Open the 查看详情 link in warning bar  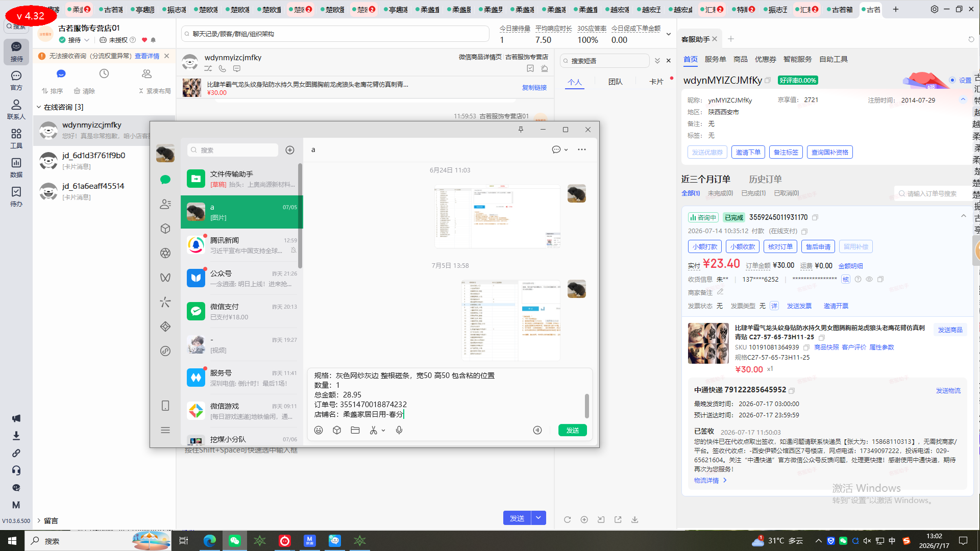tap(147, 56)
